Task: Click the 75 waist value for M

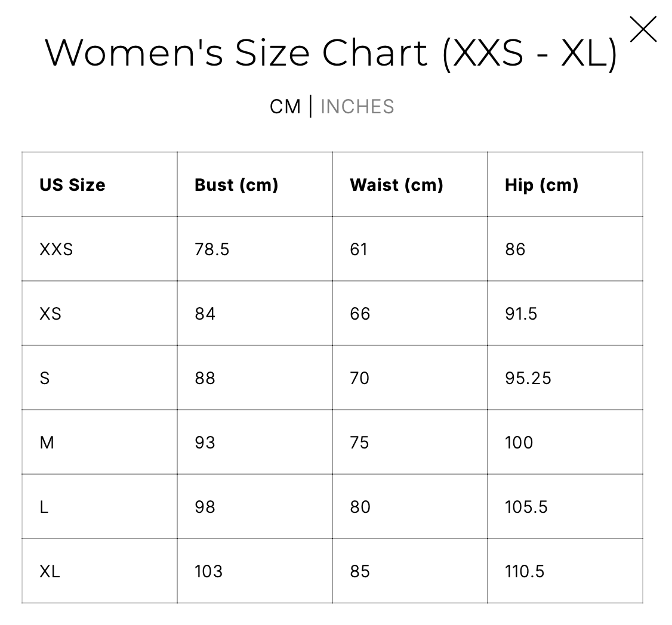Action: pyautogui.click(x=359, y=443)
